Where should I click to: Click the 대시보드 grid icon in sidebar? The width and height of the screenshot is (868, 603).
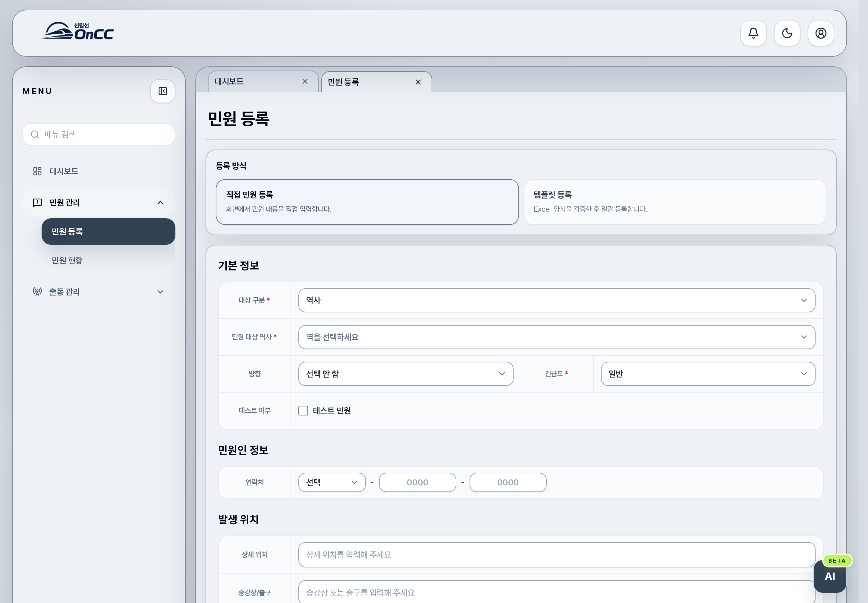pos(37,171)
